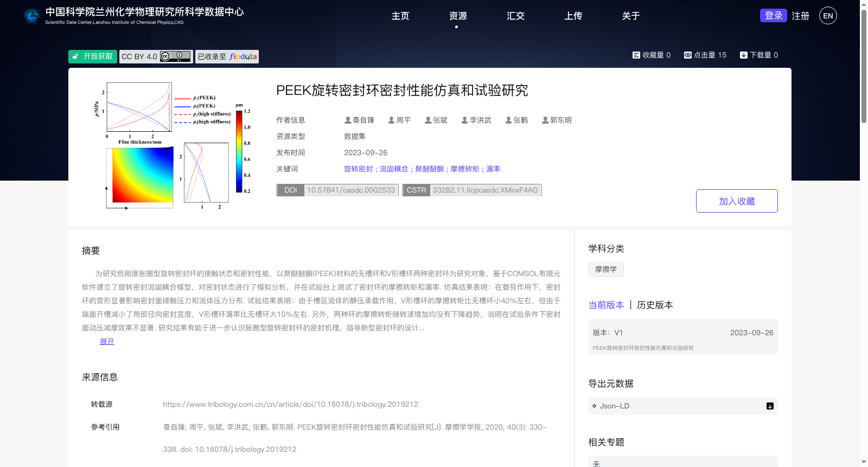This screenshot has width=868, height=467.
Task: Click the keyword 摩擦转矩
Action: tap(465, 169)
